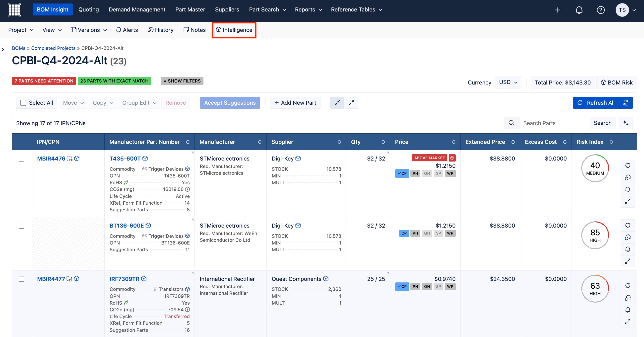This screenshot has width=644, height=337.
Task: Open the Reports dropdown
Action: (x=308, y=9)
